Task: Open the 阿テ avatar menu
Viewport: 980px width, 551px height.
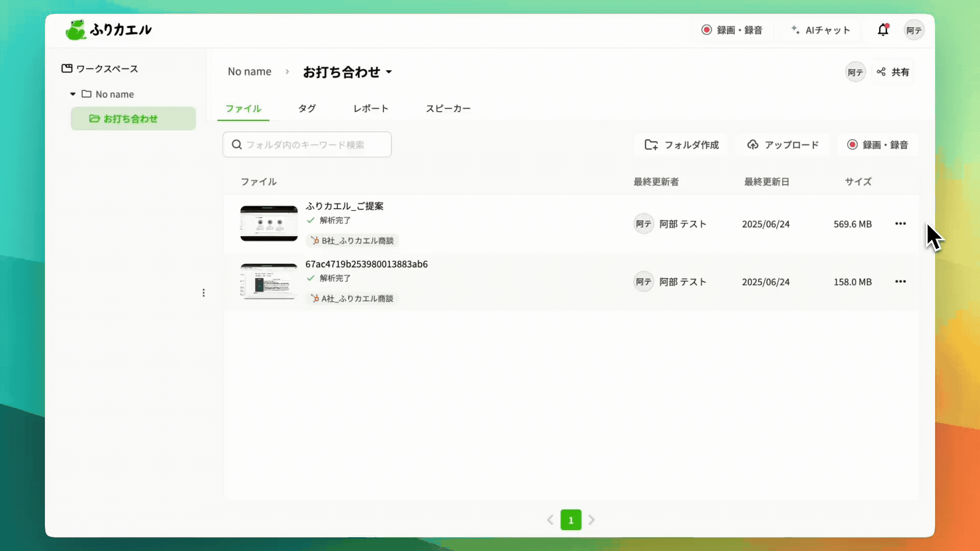Action: tap(914, 30)
